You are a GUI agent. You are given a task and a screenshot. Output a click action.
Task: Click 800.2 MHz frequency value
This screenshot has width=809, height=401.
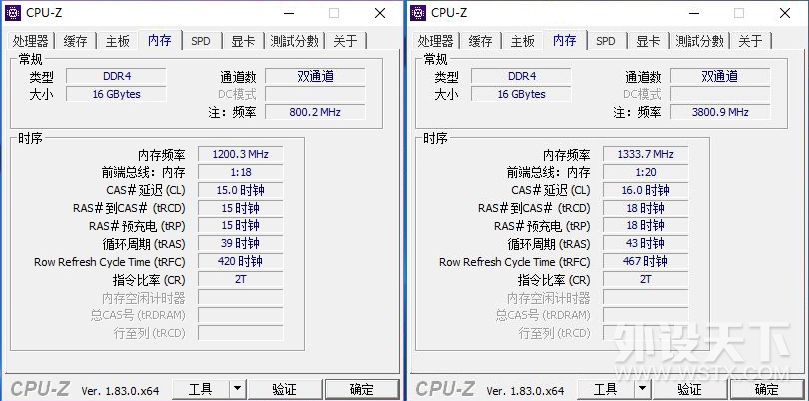pos(315,112)
